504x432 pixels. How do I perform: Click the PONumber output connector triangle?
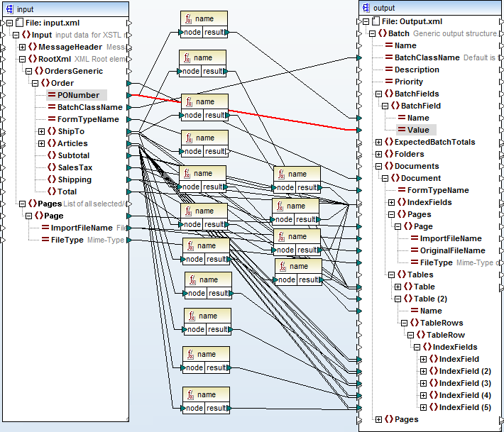click(128, 95)
